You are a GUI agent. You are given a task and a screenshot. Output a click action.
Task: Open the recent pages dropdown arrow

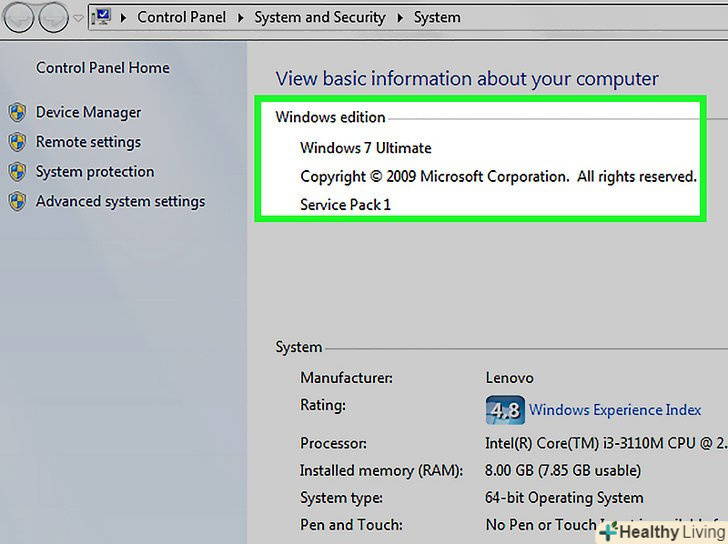tap(78, 17)
